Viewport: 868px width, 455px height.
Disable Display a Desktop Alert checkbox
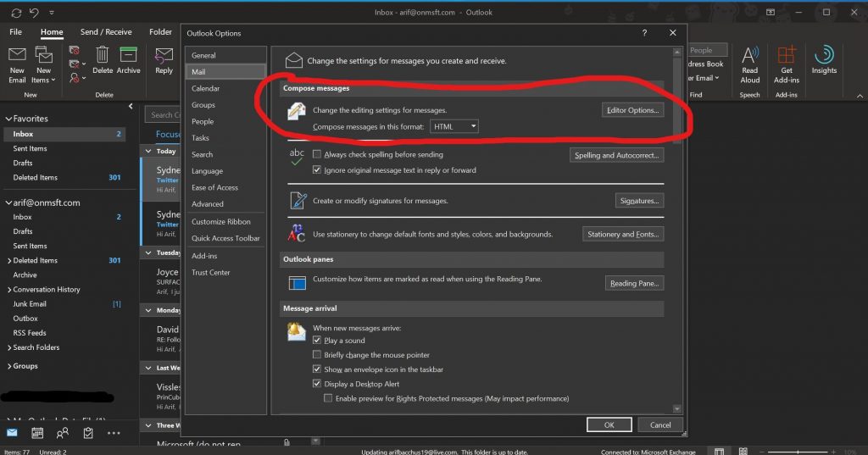point(317,384)
